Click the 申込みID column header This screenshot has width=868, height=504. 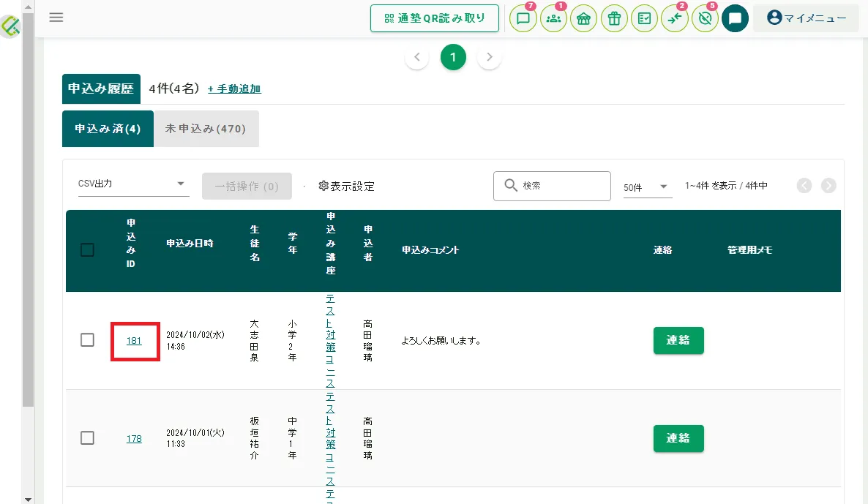pyautogui.click(x=131, y=244)
